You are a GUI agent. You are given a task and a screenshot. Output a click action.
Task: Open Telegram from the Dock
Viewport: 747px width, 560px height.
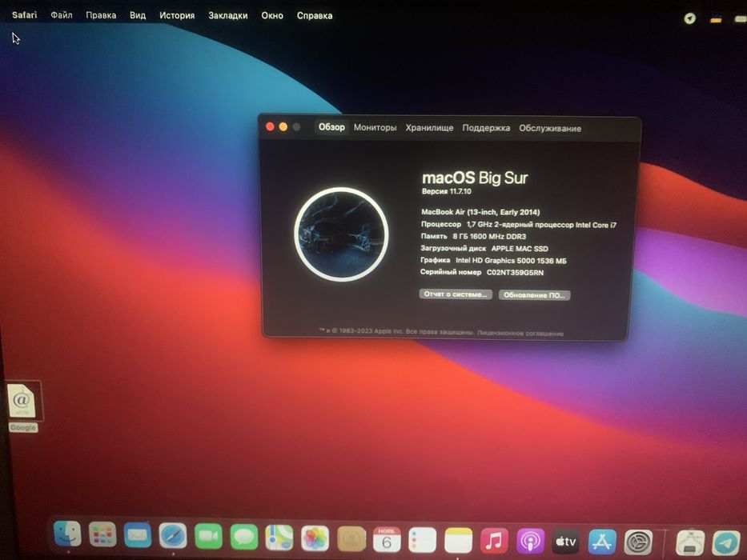[x=726, y=544]
